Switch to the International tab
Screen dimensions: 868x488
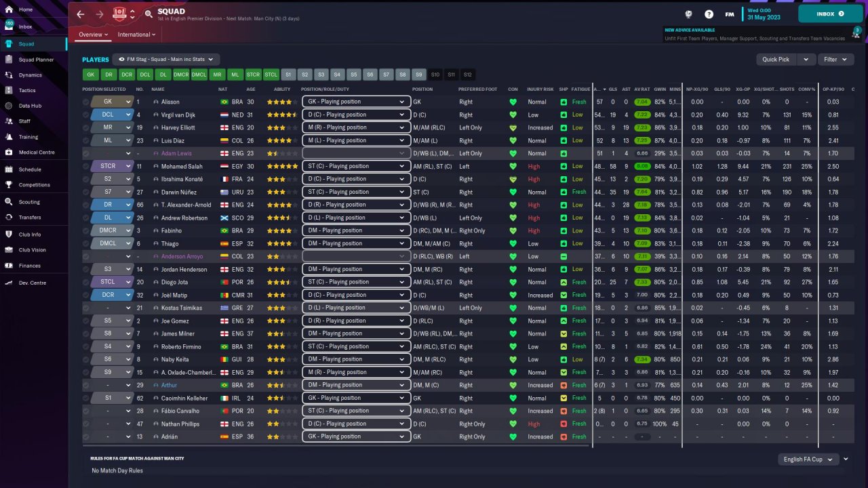(x=136, y=35)
